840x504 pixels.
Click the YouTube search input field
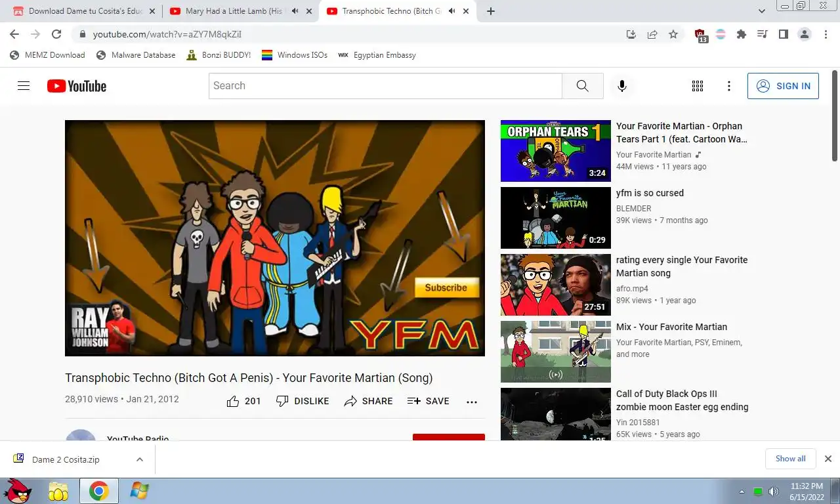tap(386, 86)
